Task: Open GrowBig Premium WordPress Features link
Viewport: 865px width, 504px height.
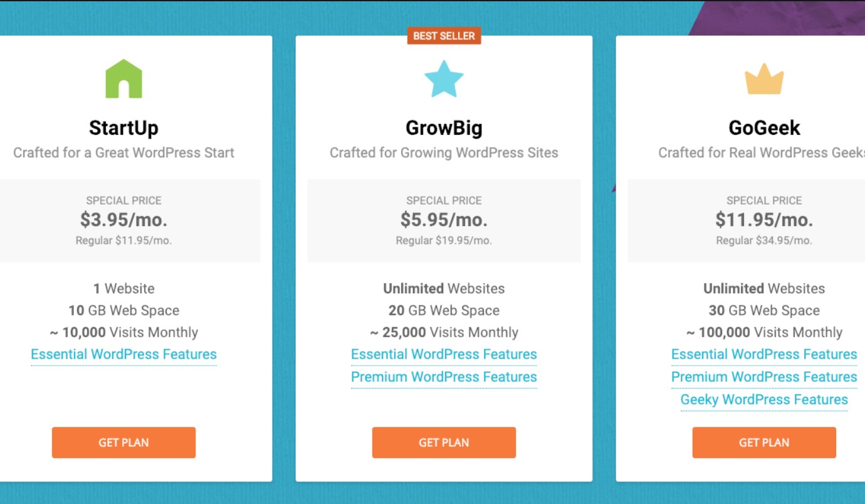Action: 444,377
